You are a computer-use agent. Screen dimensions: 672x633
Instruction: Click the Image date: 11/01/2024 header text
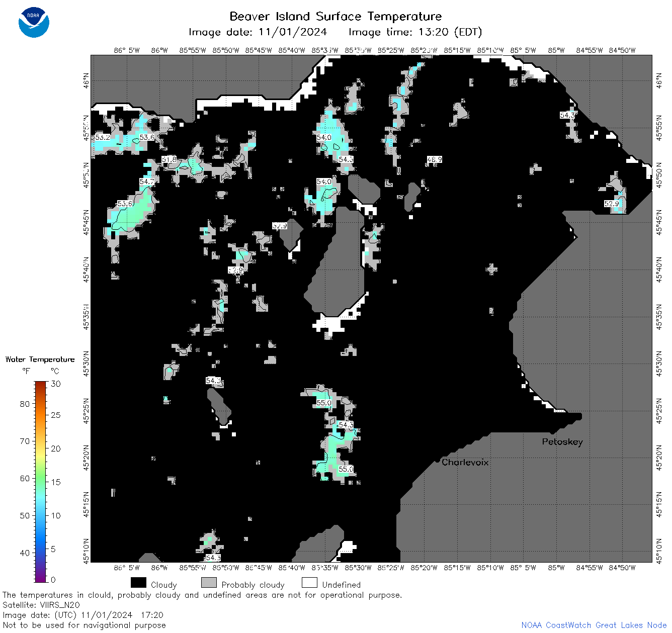pyautogui.click(x=258, y=32)
